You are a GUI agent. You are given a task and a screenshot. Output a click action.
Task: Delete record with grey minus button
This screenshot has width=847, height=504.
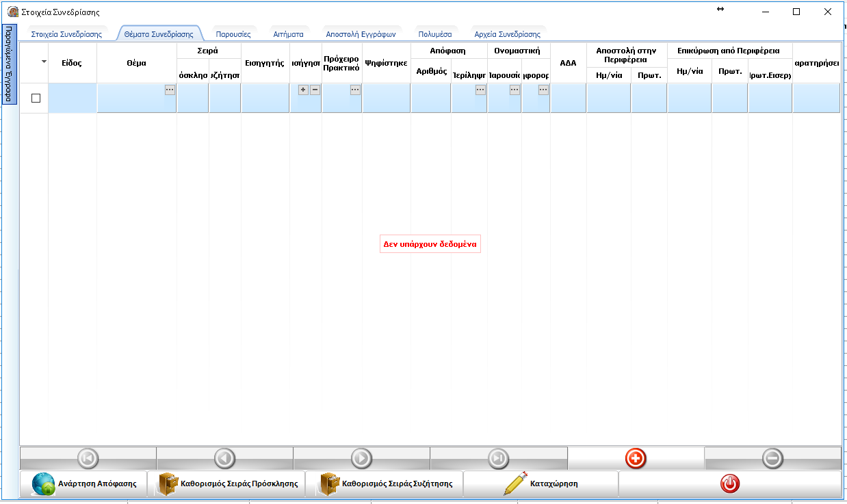click(772, 458)
